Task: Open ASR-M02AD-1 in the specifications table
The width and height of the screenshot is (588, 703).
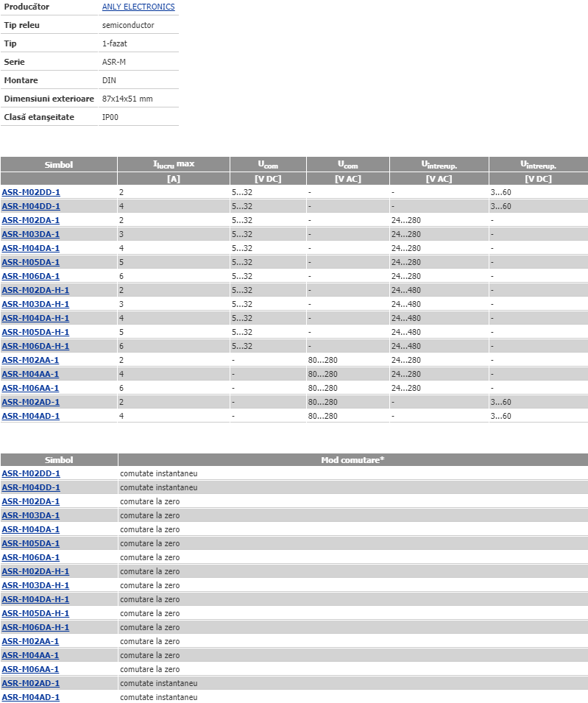Action: [31, 402]
